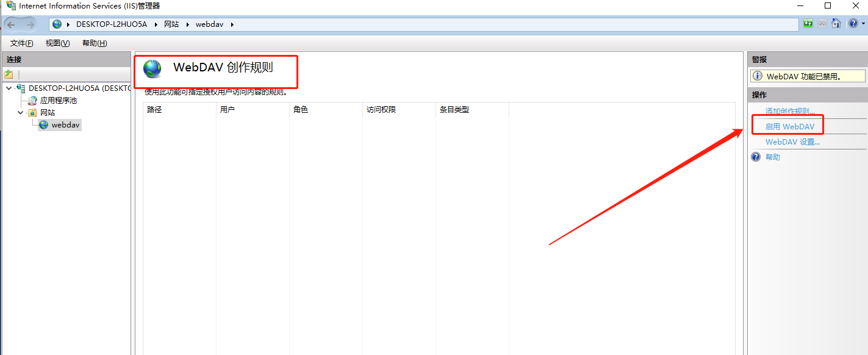Click the create-connection icon in 连接 panel
This screenshot has width=868, height=355.
point(9,74)
